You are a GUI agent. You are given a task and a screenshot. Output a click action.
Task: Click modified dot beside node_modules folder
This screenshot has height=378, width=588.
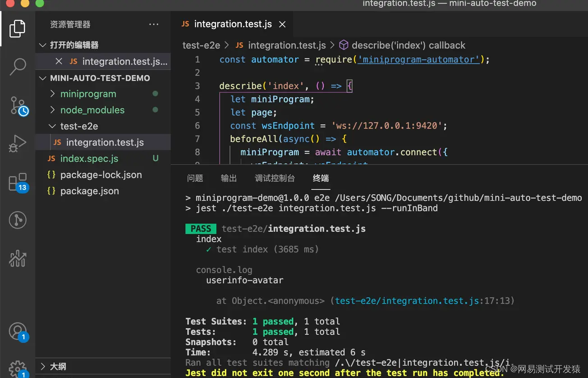coord(155,110)
